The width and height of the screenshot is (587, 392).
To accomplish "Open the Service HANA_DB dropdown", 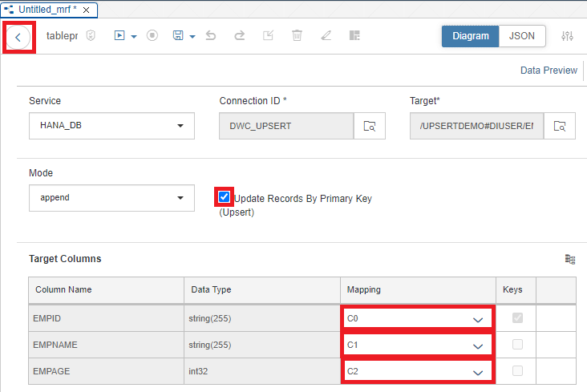I will tap(111, 126).
